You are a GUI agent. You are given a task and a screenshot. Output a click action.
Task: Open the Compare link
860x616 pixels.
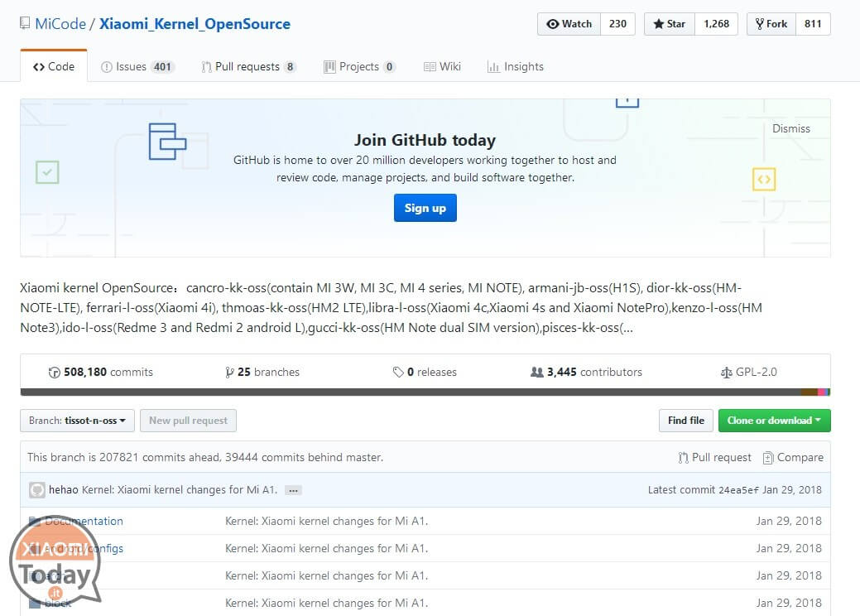pos(793,458)
